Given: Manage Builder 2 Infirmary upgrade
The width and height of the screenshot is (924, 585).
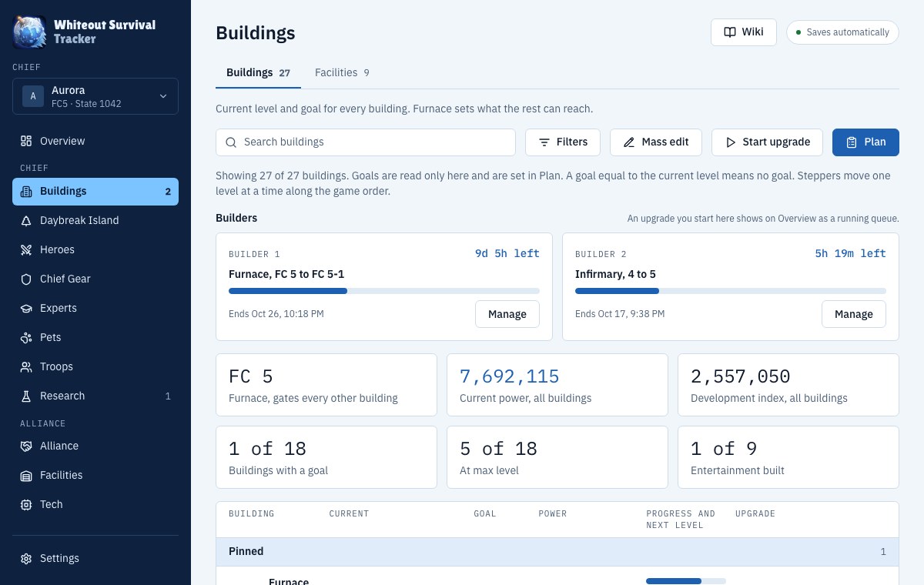Looking at the screenshot, I should pyautogui.click(x=854, y=314).
